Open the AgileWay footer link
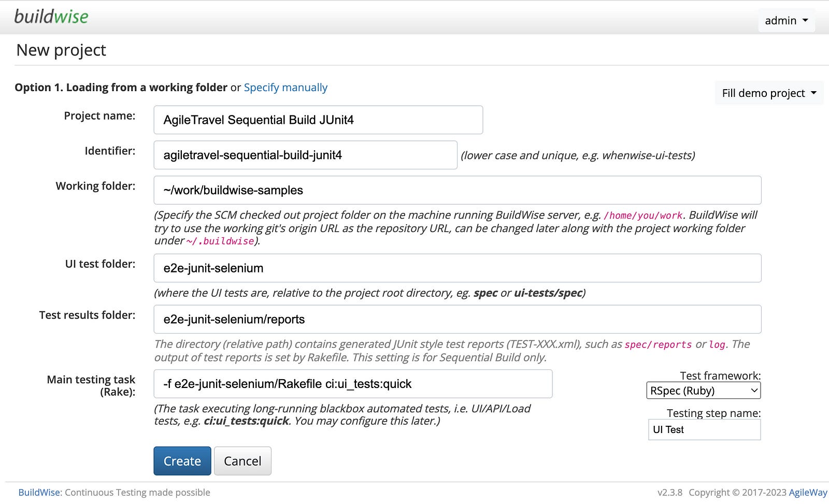The height and width of the screenshot is (504, 829). pos(808,492)
